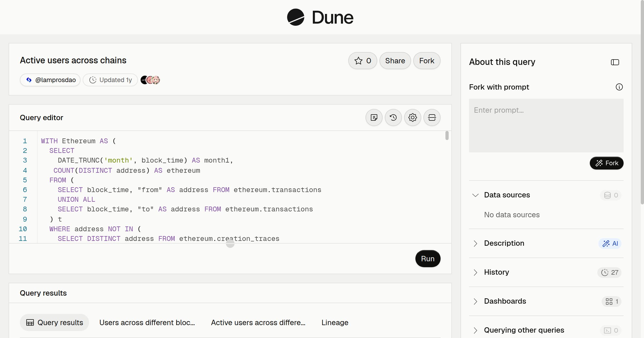The width and height of the screenshot is (644, 338).
Task: Click the 'Query editor' heading
Action: [41, 118]
